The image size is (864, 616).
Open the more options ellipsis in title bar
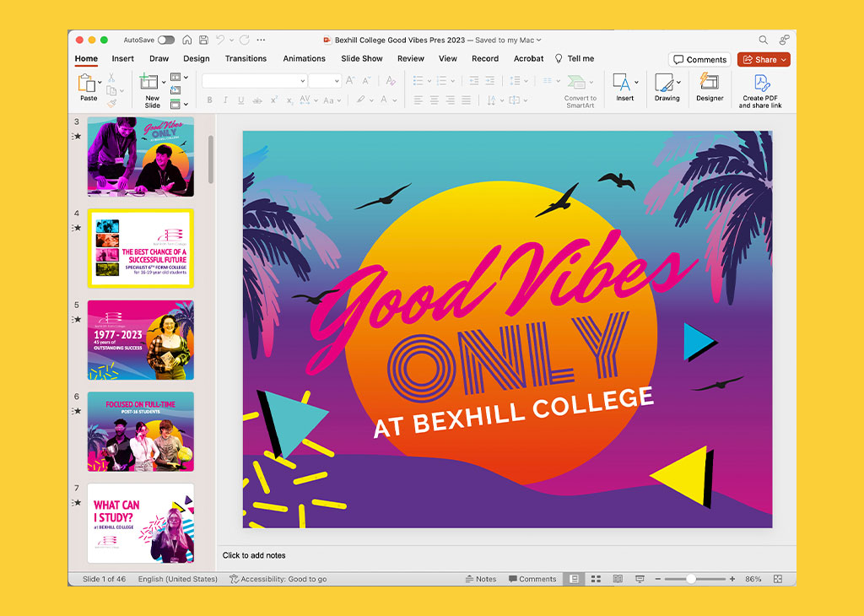point(262,40)
